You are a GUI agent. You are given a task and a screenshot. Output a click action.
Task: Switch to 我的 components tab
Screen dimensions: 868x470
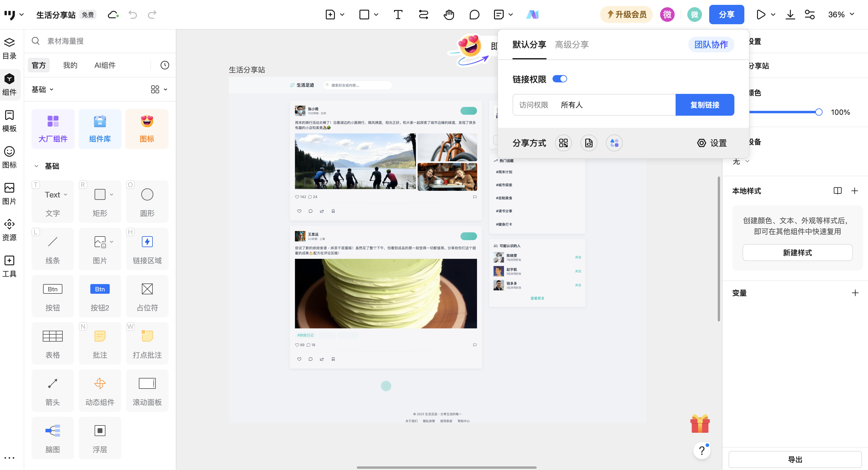point(70,65)
